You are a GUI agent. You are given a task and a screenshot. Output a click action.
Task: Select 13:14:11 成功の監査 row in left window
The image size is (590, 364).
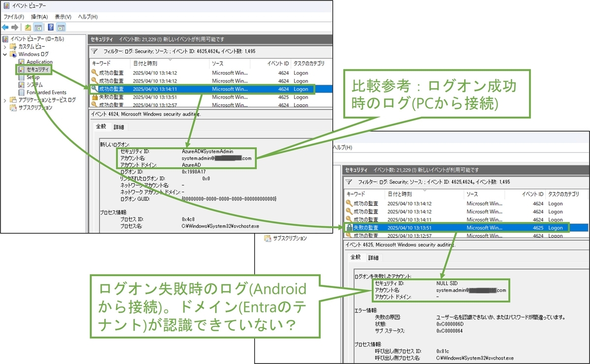211,89
